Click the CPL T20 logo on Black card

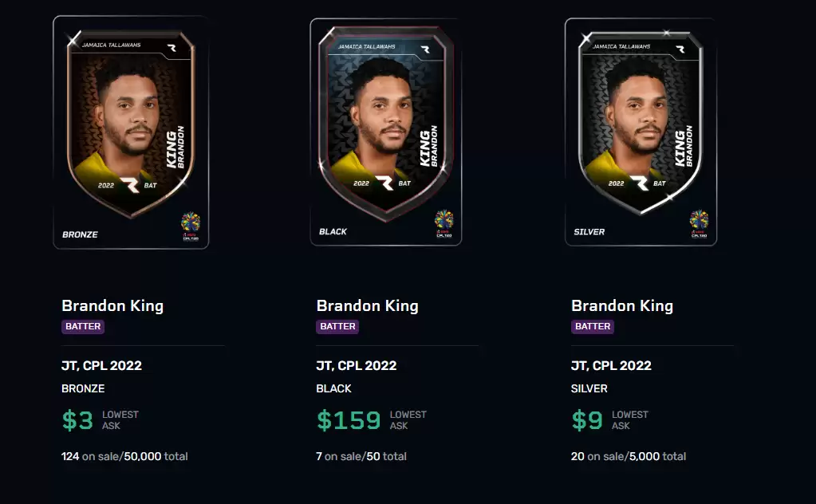(x=444, y=223)
